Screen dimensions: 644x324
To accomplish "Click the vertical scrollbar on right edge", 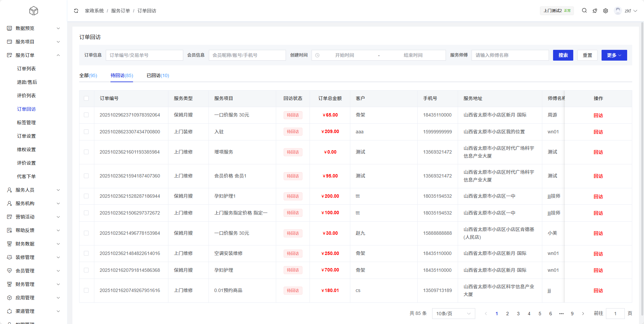I will (642, 168).
